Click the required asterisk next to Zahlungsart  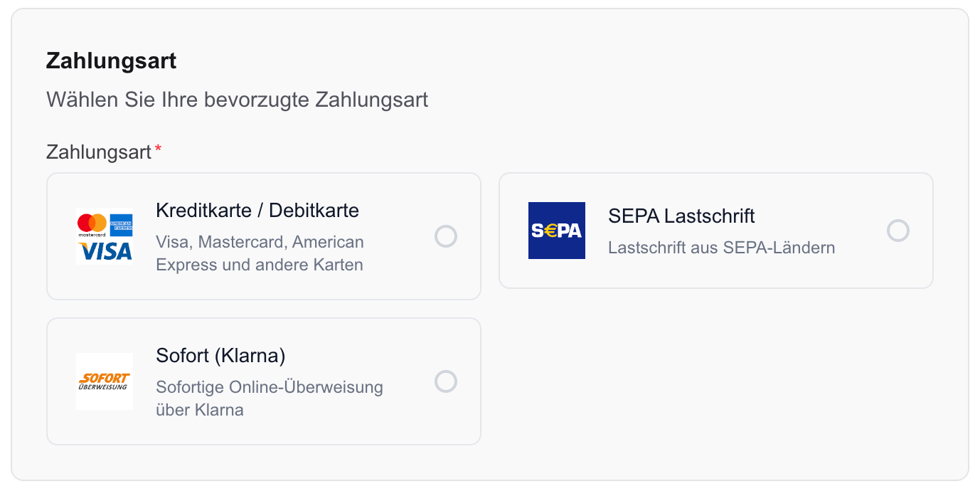point(159,147)
